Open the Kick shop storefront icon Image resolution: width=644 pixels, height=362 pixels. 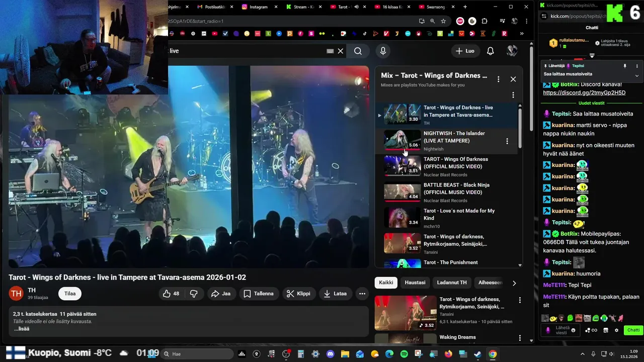(605, 330)
